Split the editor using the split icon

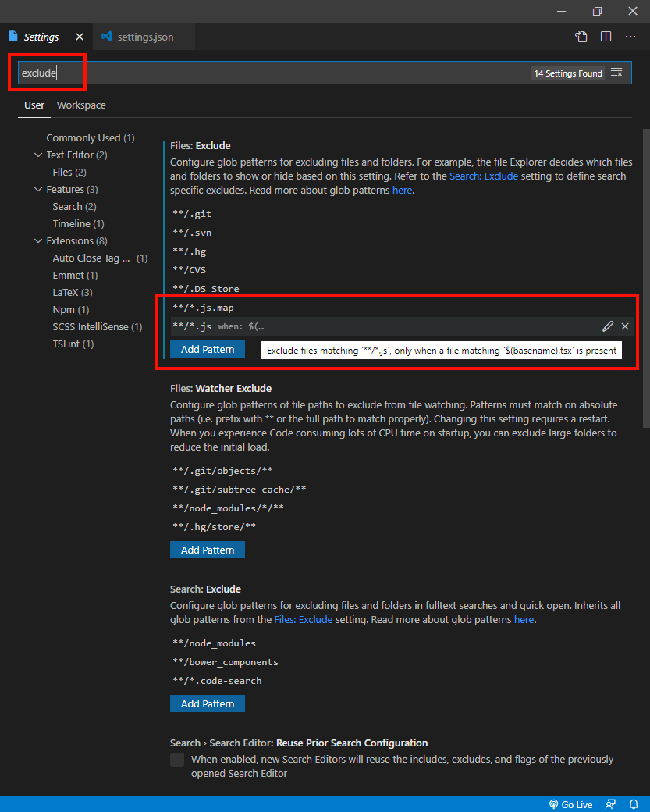[x=606, y=36]
